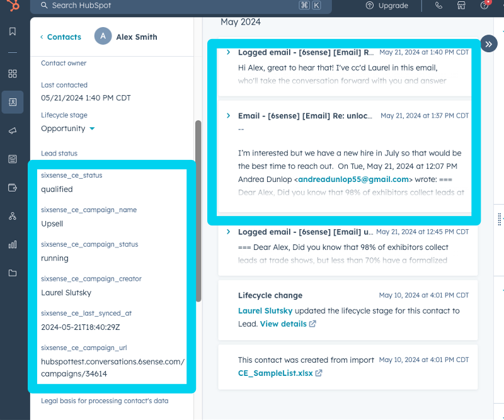
Task: Click the 'May 10, 2024 at 4:01 PM CDT' import timestamp
Action: 423,360
